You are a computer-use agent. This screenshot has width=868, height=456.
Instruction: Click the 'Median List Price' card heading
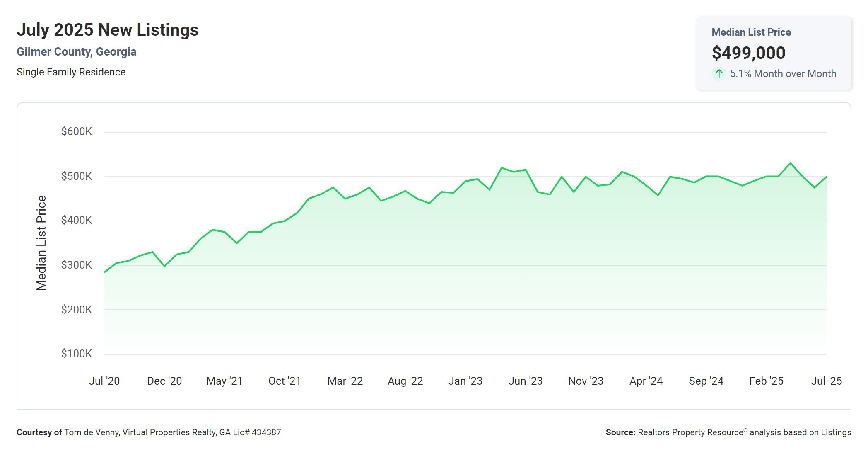coord(751,32)
